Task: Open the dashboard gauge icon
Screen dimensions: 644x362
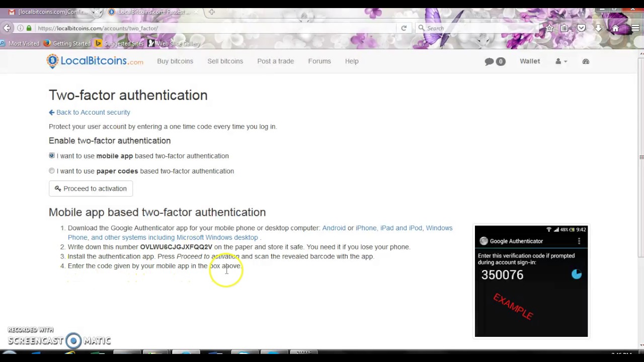Action: coord(586,61)
